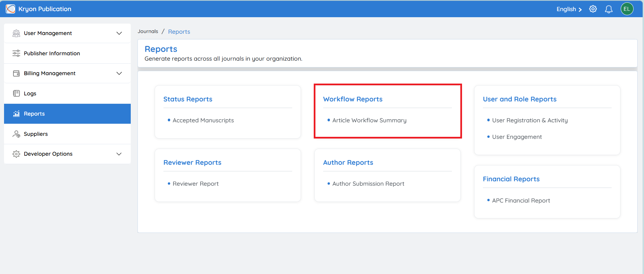Image resolution: width=644 pixels, height=274 pixels.
Task: Open Article Workflow Summary report
Action: click(369, 120)
